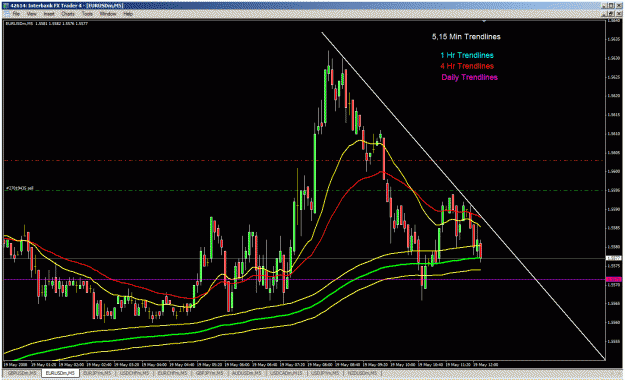The height and width of the screenshot is (380, 625).
Task: Click the current price tag on right axis
Action: [613, 258]
